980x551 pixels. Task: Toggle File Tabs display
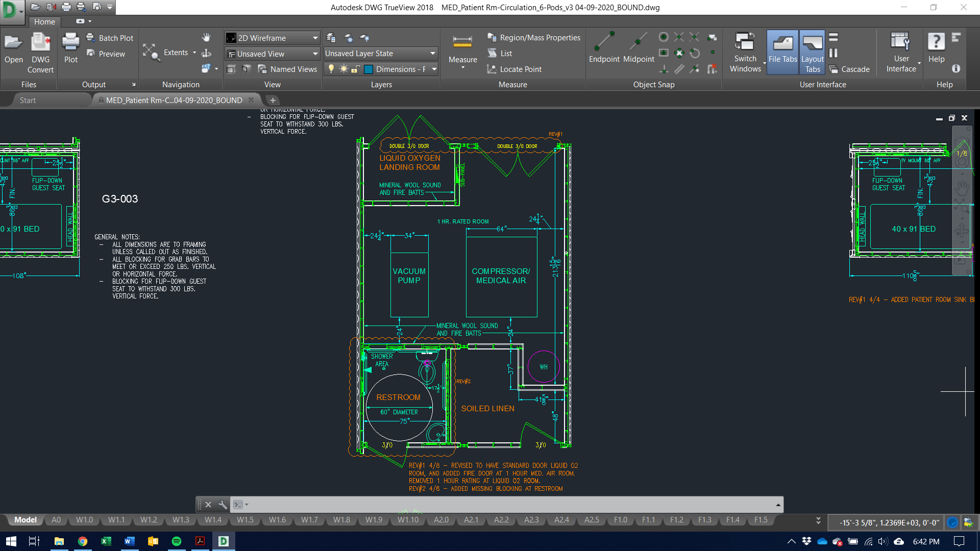tap(782, 52)
